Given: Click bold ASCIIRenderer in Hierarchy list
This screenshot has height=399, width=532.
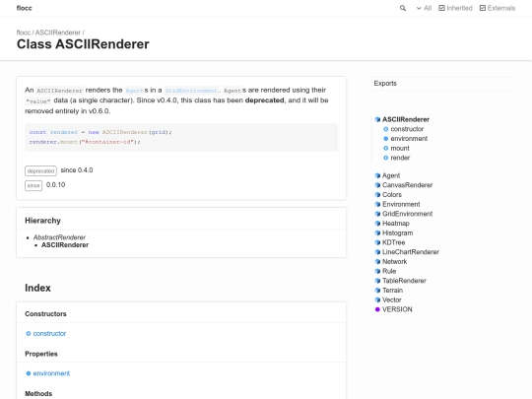Looking at the screenshot, I should [x=65, y=245].
